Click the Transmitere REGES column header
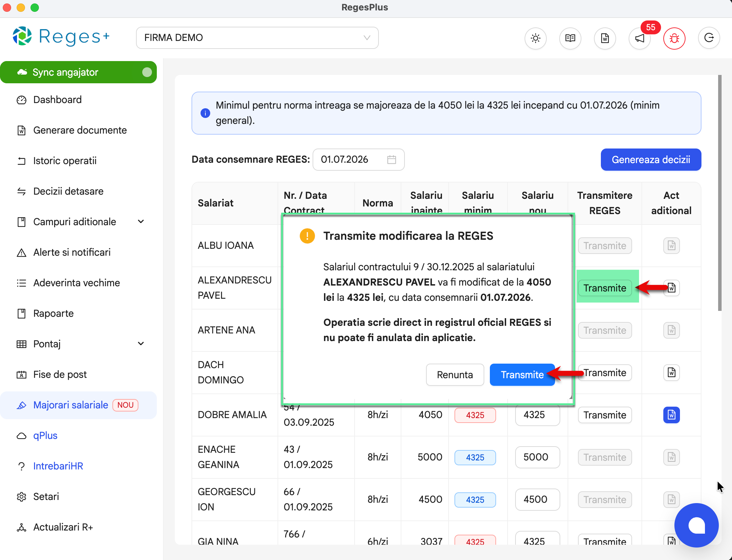This screenshot has height=560, width=732. (x=605, y=203)
